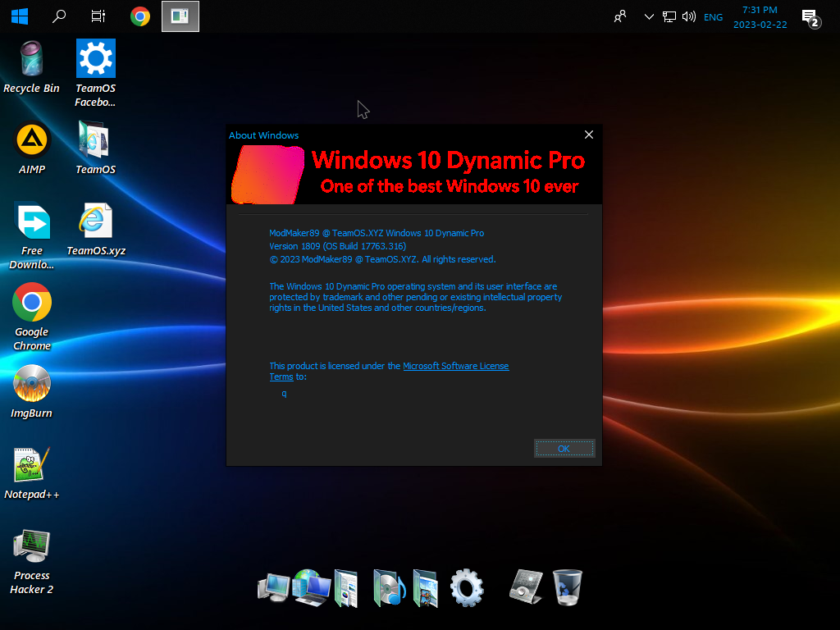Click the pink-orange logo in the banner
The image size is (840, 630).
click(267, 175)
